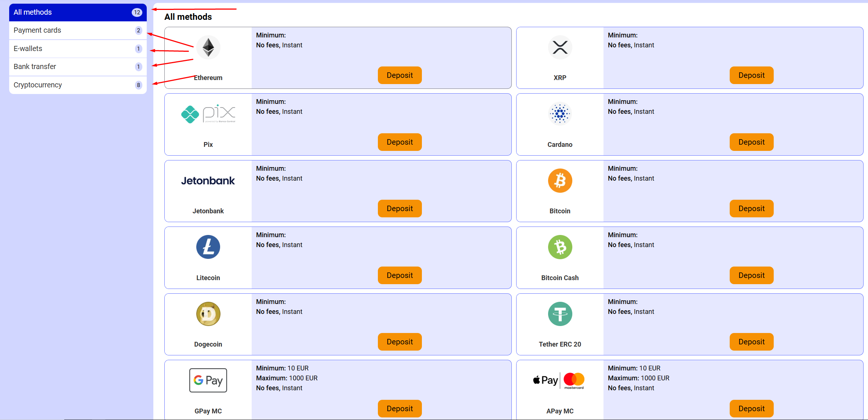Switch to Payment cards category
Screen dimensions: 868x420
coord(78,30)
